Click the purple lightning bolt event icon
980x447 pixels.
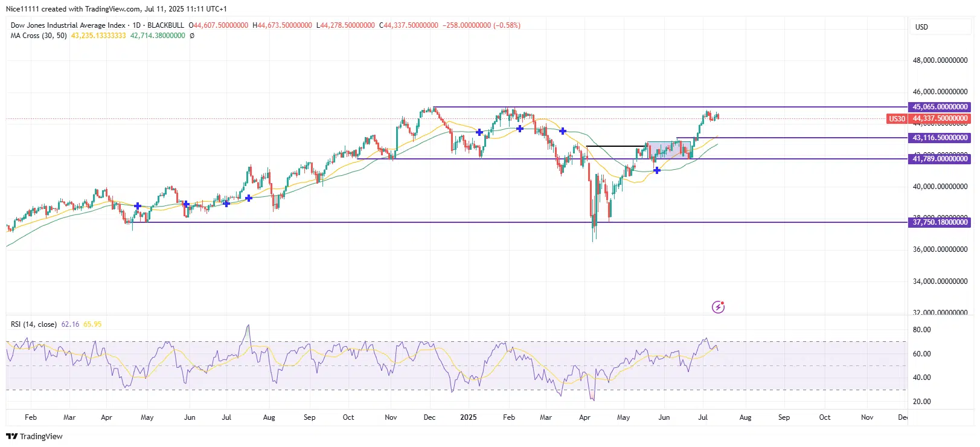(718, 307)
